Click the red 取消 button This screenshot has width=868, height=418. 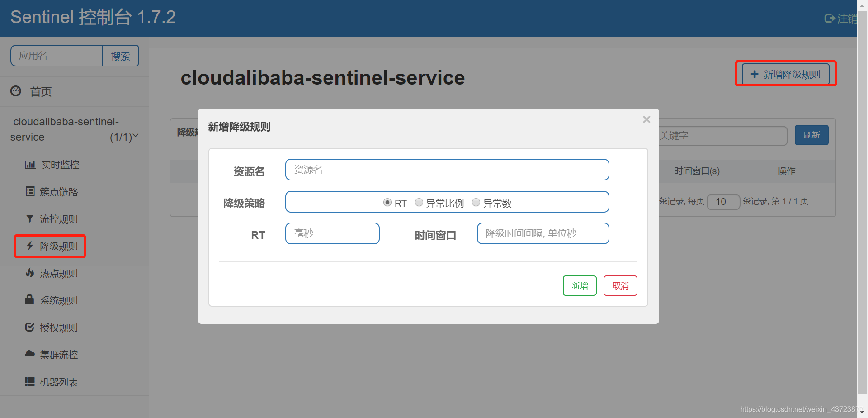click(620, 285)
